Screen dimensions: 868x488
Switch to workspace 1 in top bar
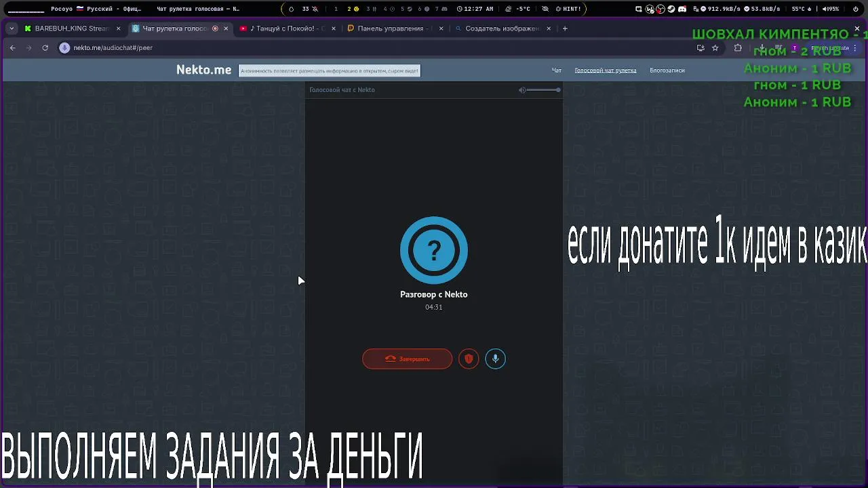coord(336,9)
